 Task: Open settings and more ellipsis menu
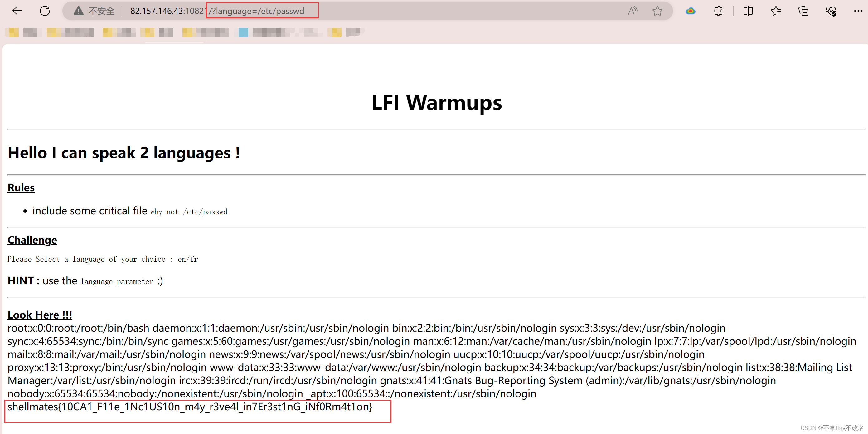[x=858, y=11]
